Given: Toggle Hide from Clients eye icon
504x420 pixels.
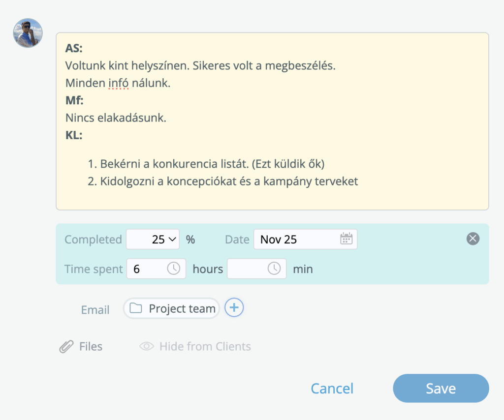Looking at the screenshot, I should (x=147, y=347).
